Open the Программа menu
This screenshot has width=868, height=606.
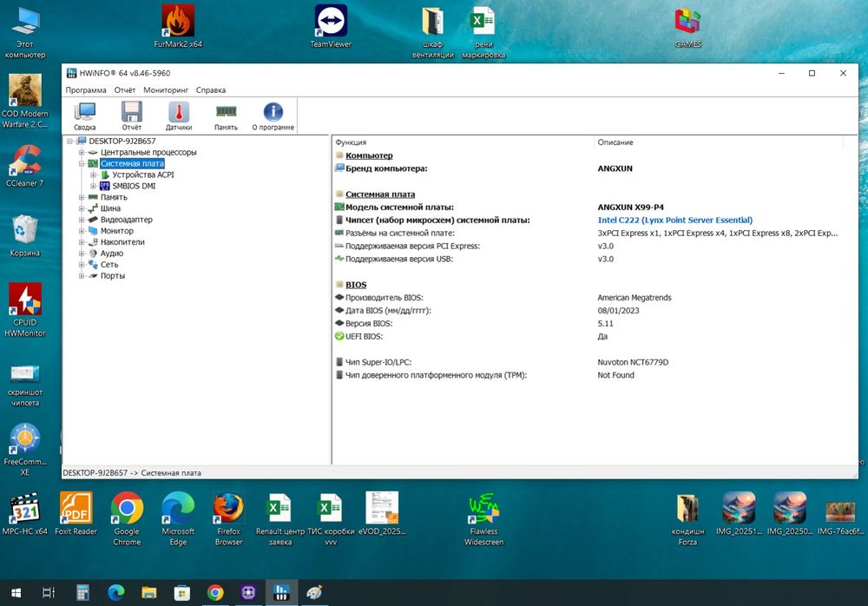(86, 89)
